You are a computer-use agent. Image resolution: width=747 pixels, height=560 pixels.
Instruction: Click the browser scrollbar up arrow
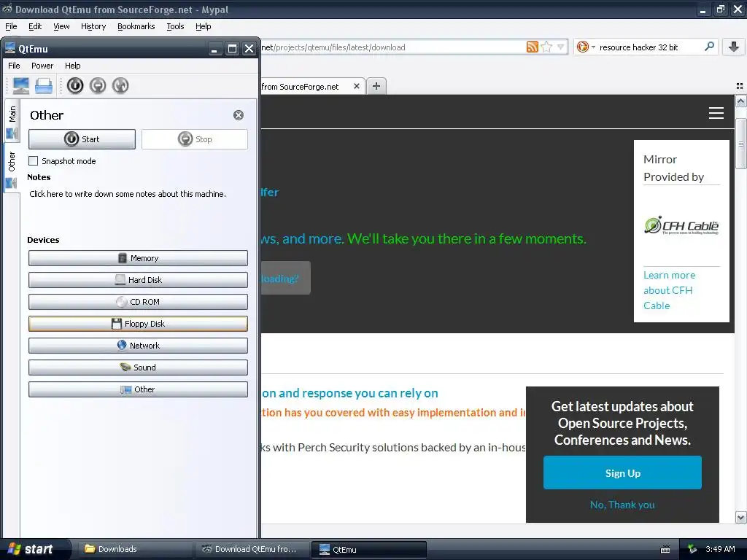740,101
